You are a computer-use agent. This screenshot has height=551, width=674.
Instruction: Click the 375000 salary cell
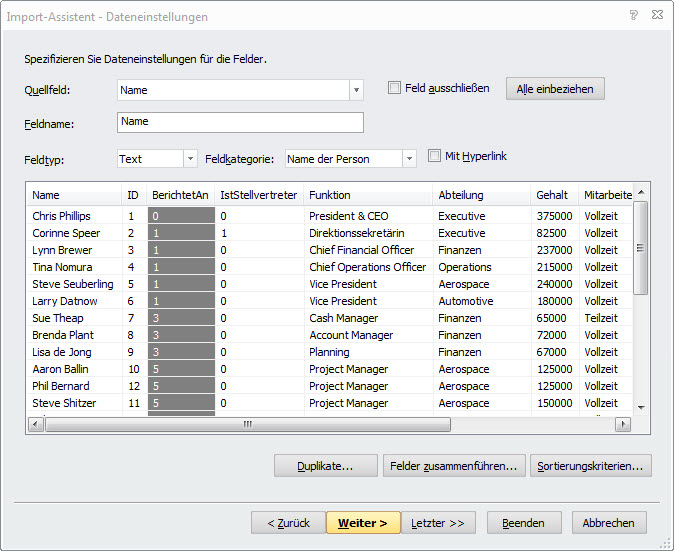pyautogui.click(x=555, y=216)
